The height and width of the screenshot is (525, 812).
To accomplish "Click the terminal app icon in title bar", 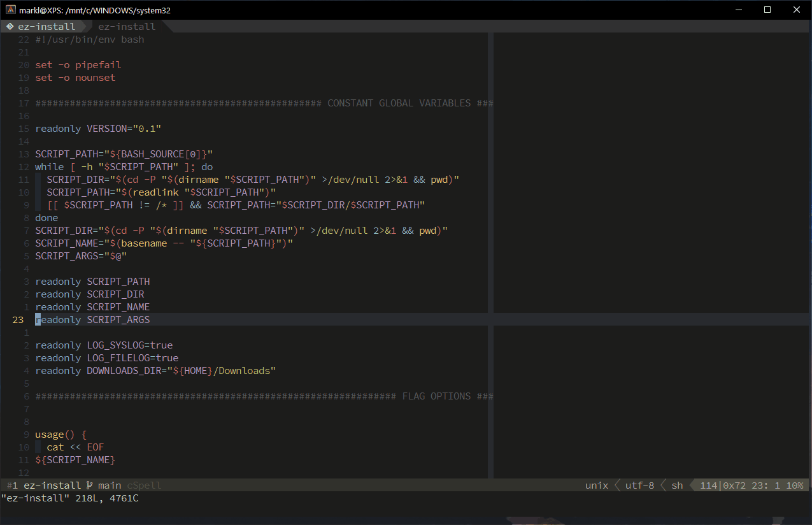I will [11, 10].
